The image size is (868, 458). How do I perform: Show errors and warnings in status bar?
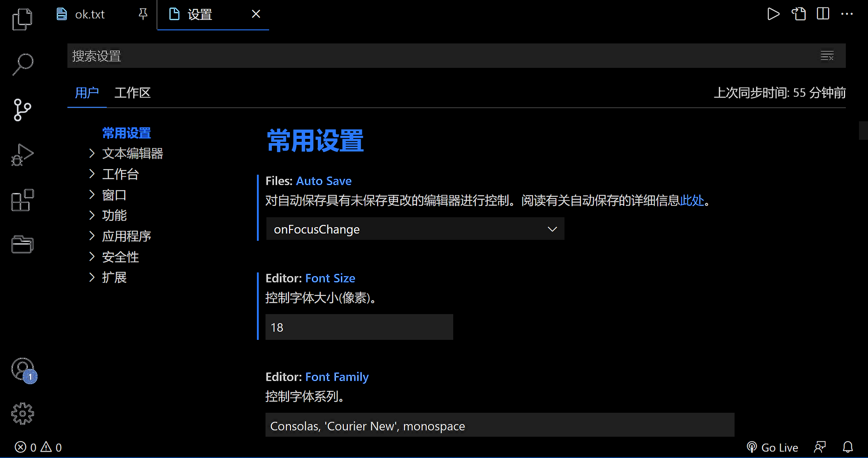coord(38,448)
